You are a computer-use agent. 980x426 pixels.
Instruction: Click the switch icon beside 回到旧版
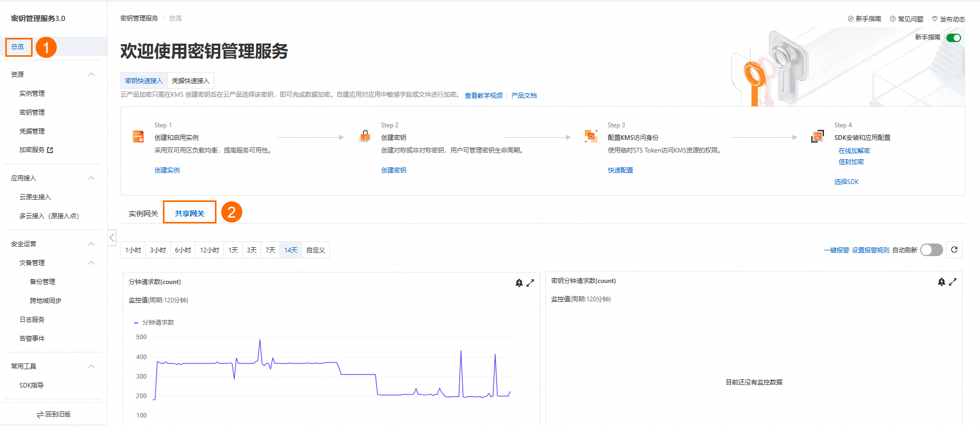coord(40,414)
